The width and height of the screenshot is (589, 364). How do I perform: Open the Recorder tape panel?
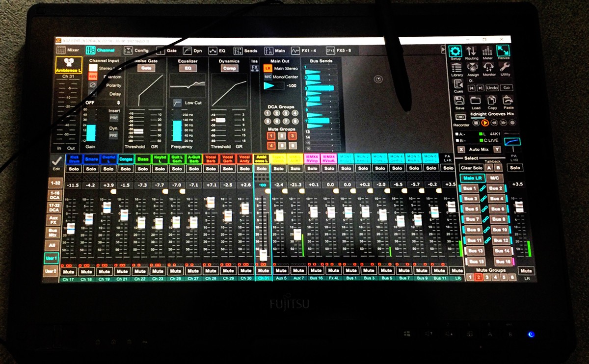(x=459, y=117)
